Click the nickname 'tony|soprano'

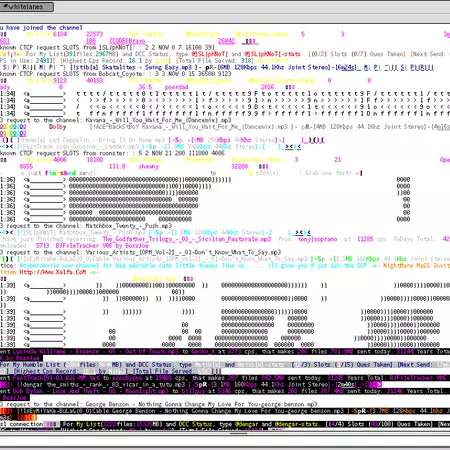pyautogui.click(x=317, y=239)
